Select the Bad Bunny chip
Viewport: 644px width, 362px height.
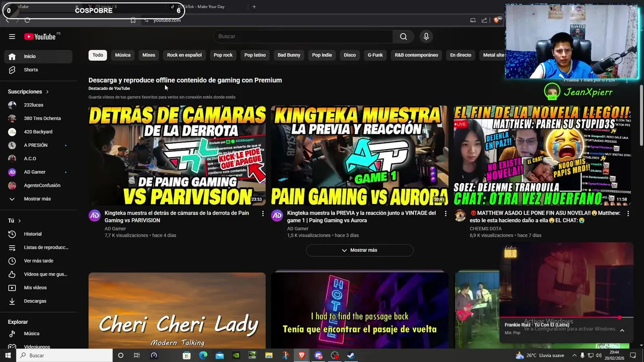(289, 55)
